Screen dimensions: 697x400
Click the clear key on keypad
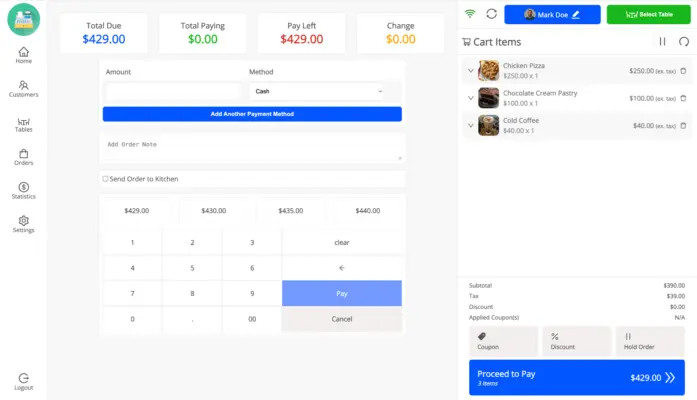pos(342,243)
